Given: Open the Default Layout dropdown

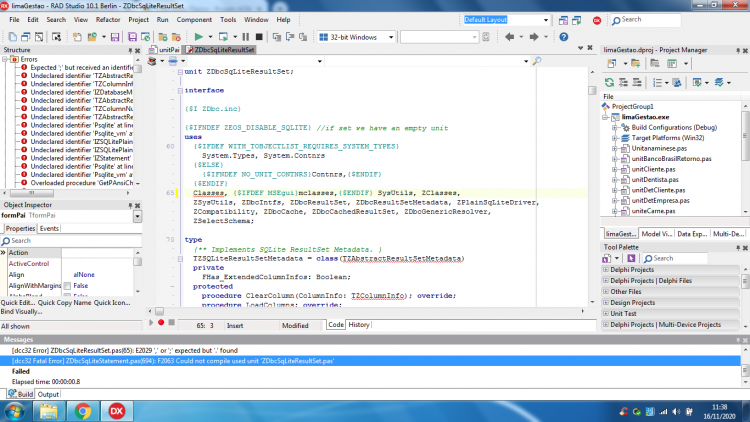Looking at the screenshot, I should (545, 20).
